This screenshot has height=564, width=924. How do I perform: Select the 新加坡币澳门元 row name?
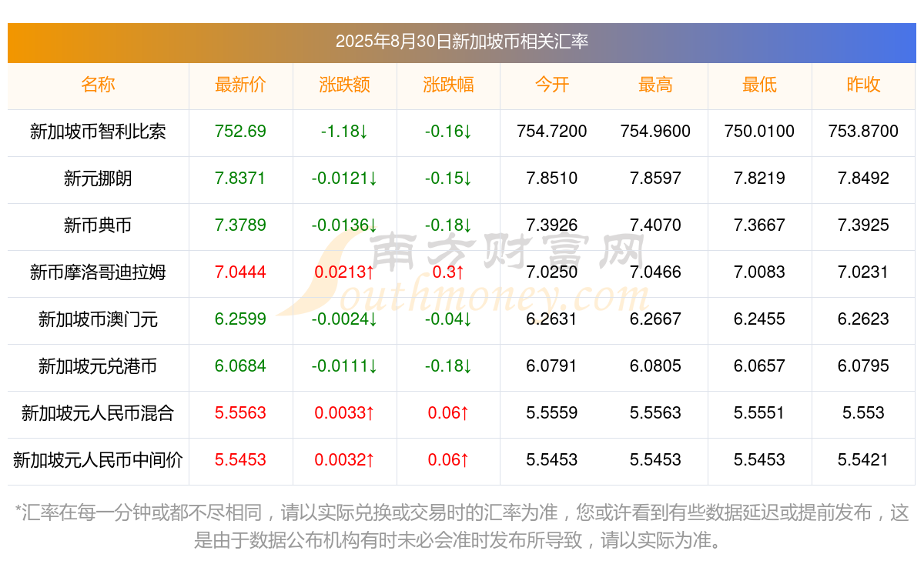pos(98,319)
